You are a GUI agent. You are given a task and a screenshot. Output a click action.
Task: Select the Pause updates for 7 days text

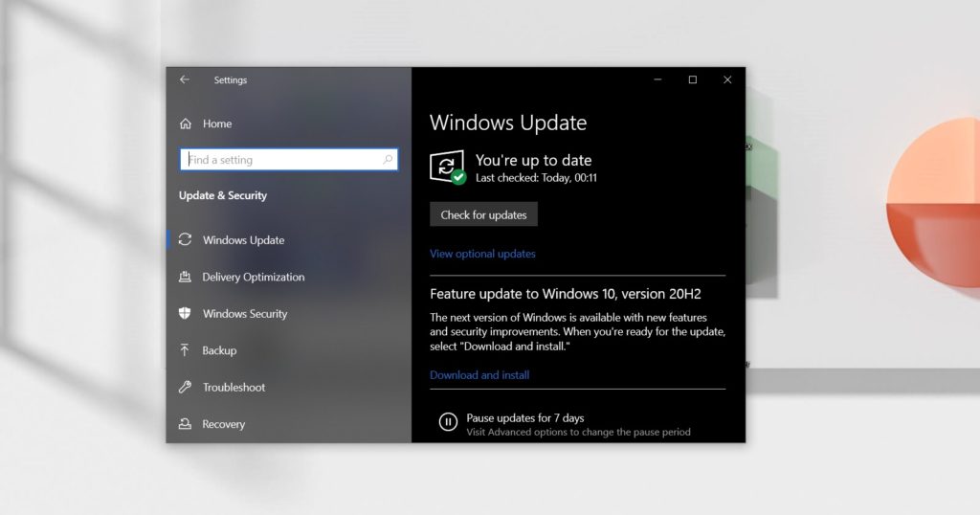click(x=524, y=418)
